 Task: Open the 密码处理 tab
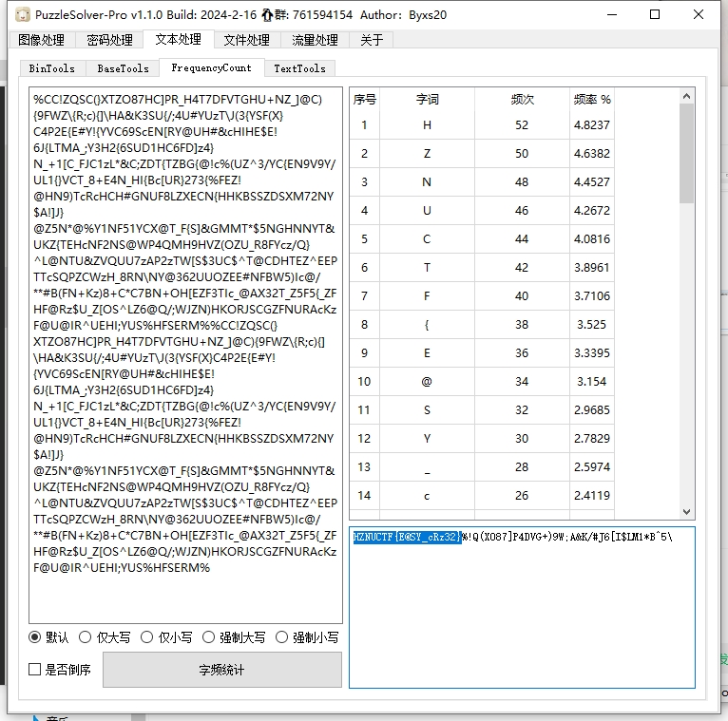point(109,40)
